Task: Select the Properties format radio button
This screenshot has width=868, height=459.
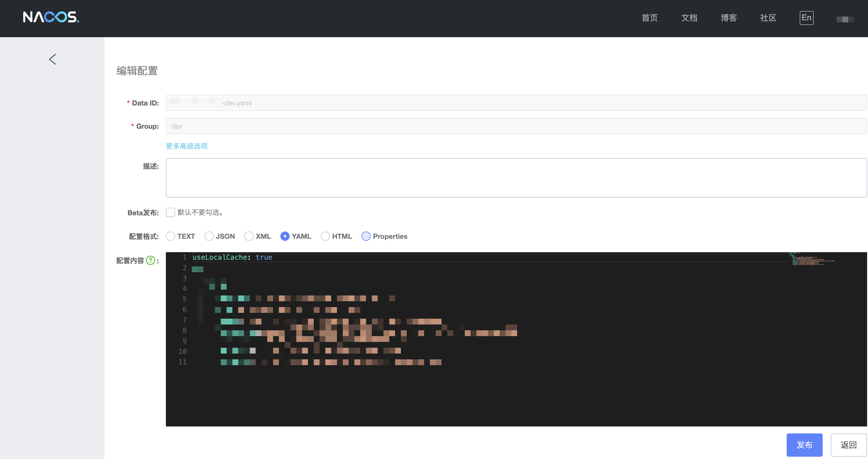Action: tap(366, 236)
